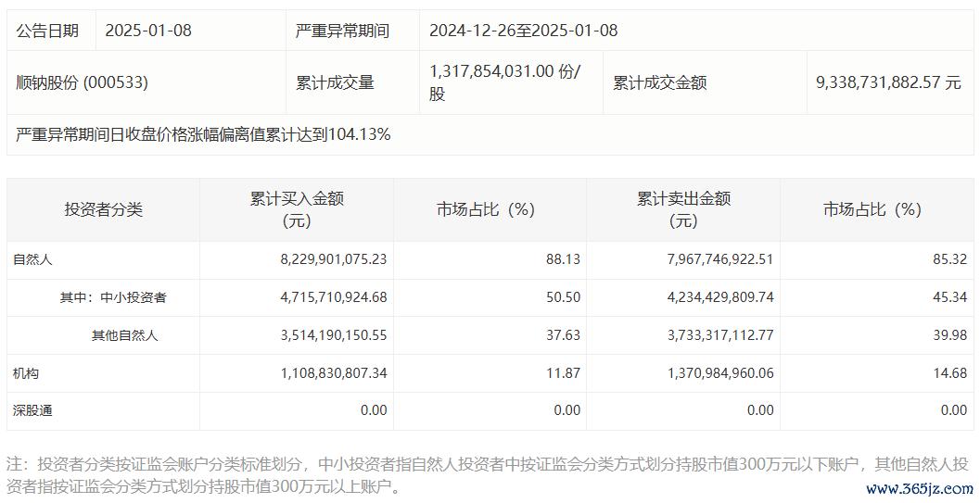Click 其他自然人 buy share 37.63
This screenshot has width=980, height=503.
point(563,335)
